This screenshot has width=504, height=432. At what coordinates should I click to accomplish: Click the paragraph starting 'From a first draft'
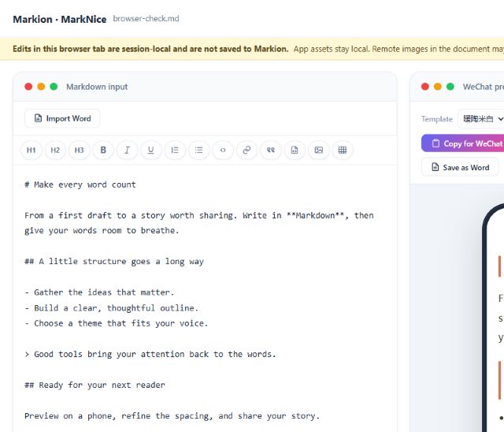pos(199,223)
